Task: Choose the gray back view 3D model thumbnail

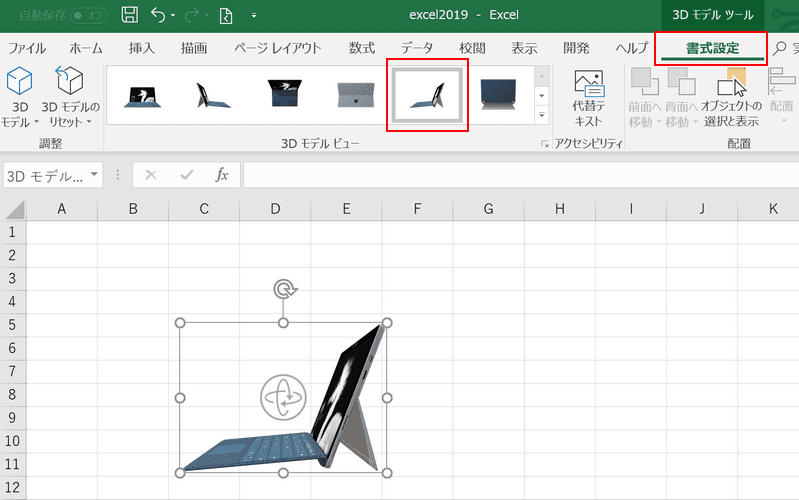Action: 356,95
